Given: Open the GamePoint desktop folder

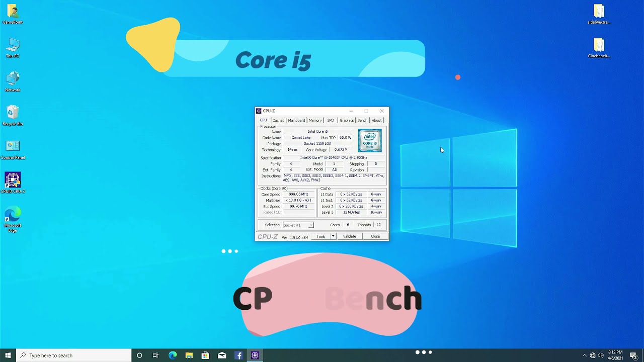Looking at the screenshot, I should [x=13, y=14].
